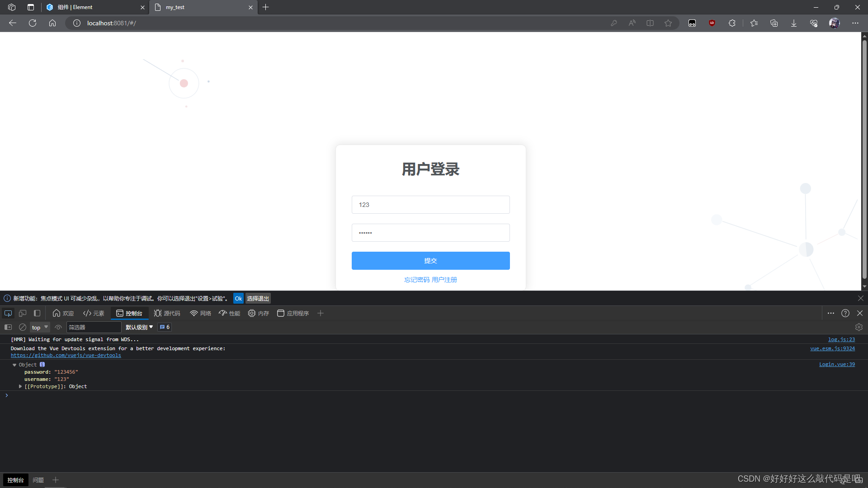Click the blue 提交 submit button

click(x=430, y=261)
